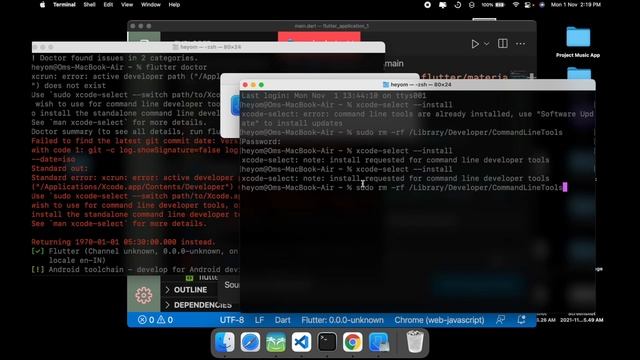Open Project Music App folder on desktop

click(578, 42)
